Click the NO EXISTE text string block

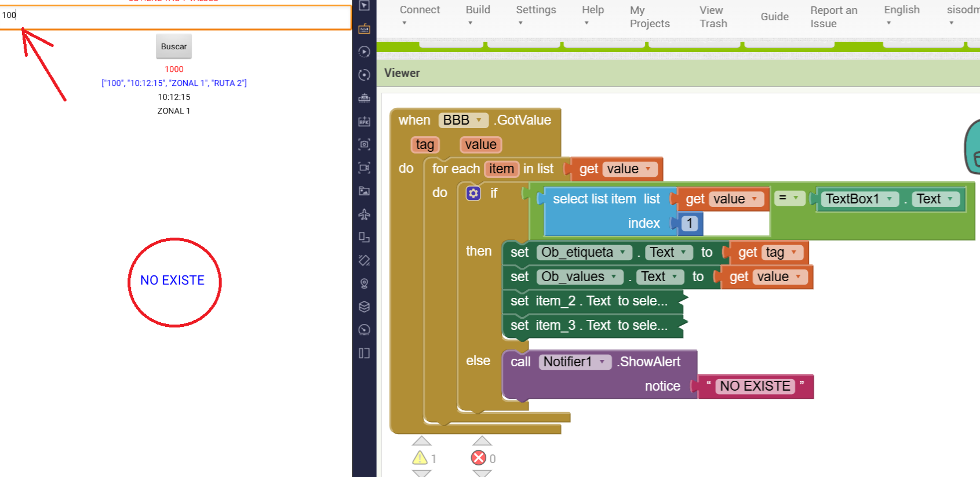[755, 386]
